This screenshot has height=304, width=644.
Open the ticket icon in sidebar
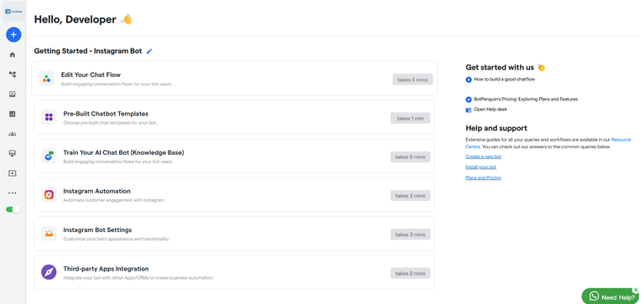(x=13, y=173)
